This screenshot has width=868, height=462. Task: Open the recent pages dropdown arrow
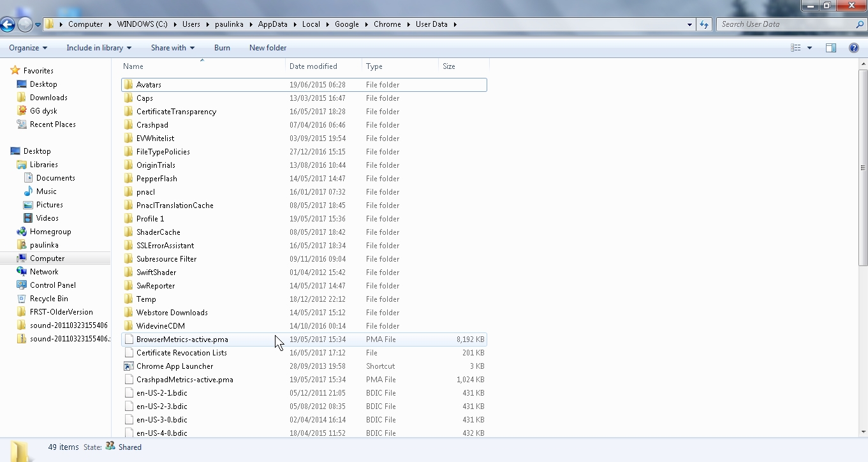pos(38,25)
